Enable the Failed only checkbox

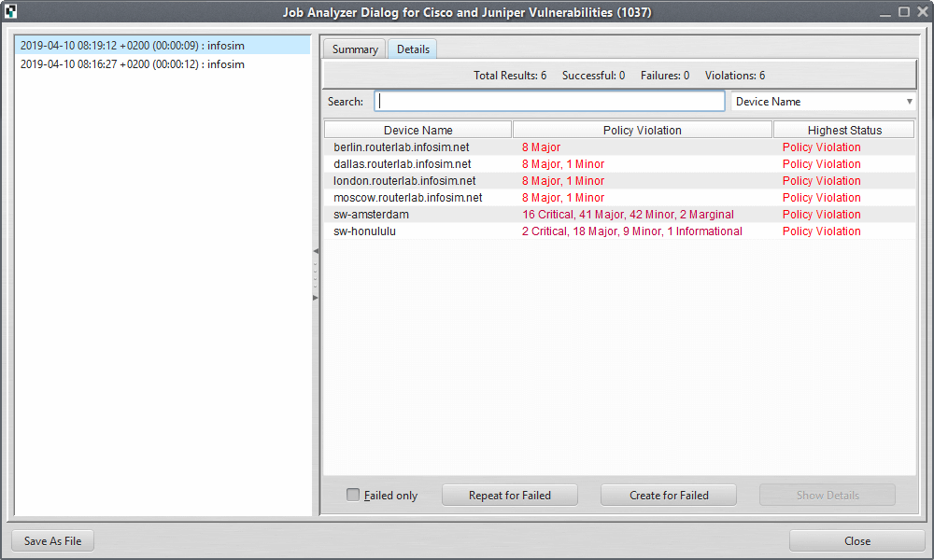[x=353, y=495]
